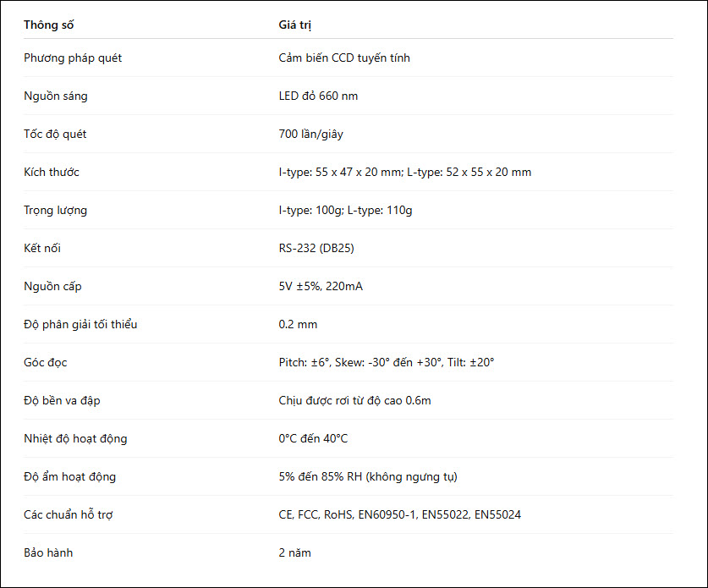
Task: Click the '2 năm' warranty value
Action: 295,552
